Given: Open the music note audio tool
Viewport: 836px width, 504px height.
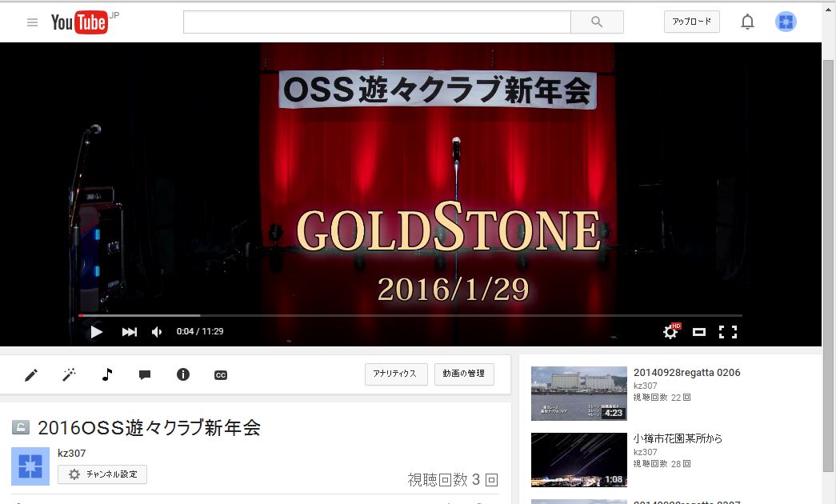Looking at the screenshot, I should point(107,374).
